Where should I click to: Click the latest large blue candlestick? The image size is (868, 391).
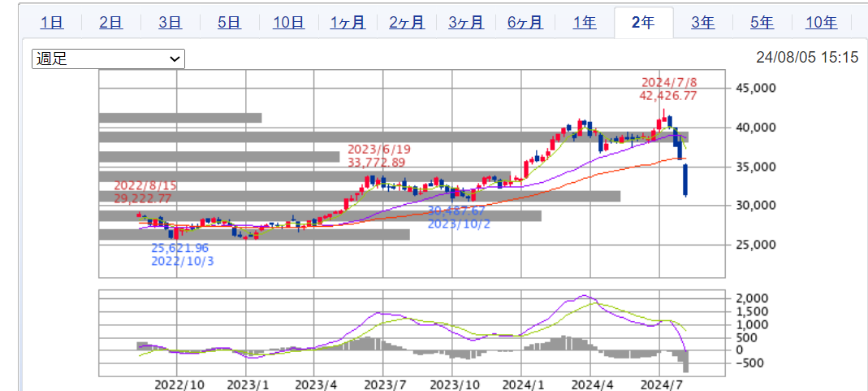click(686, 180)
